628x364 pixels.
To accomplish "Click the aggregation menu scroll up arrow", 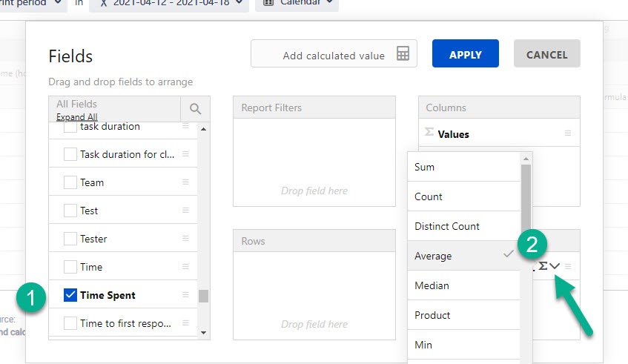I will 526,159.
